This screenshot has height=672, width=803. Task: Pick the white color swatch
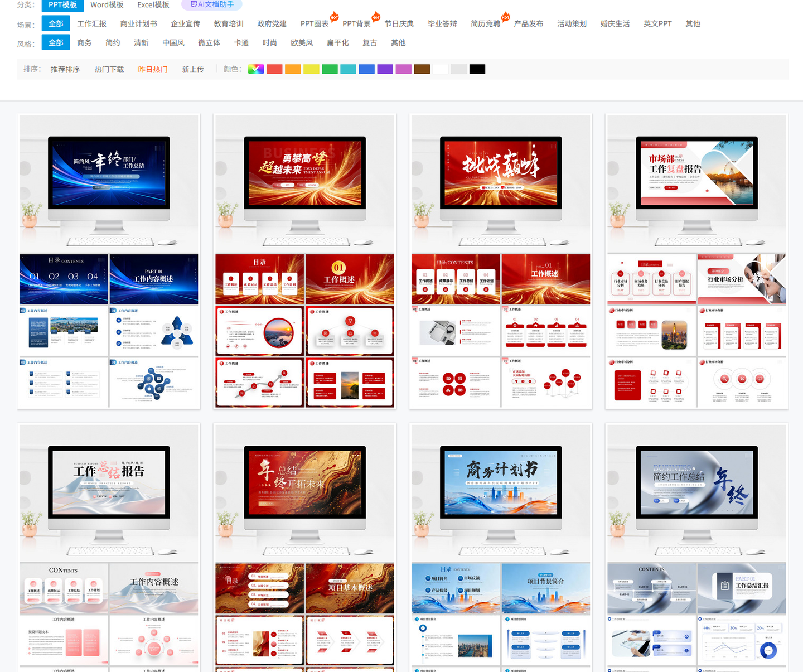[441, 69]
